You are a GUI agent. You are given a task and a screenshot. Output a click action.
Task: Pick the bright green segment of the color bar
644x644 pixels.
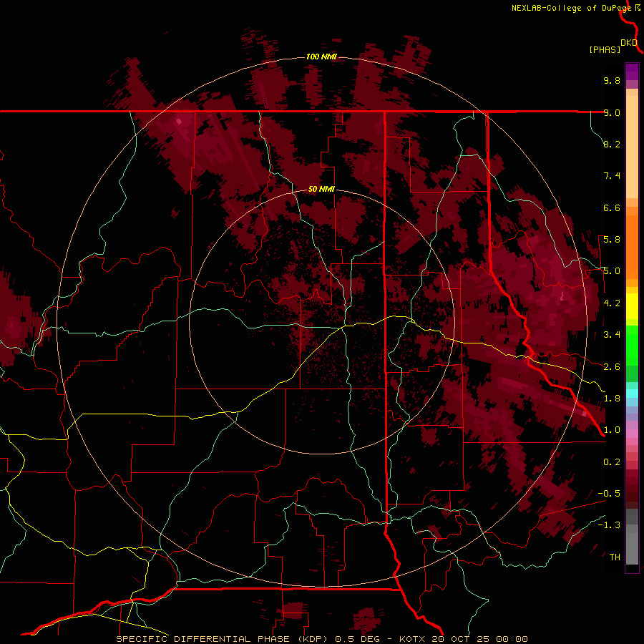click(632, 346)
